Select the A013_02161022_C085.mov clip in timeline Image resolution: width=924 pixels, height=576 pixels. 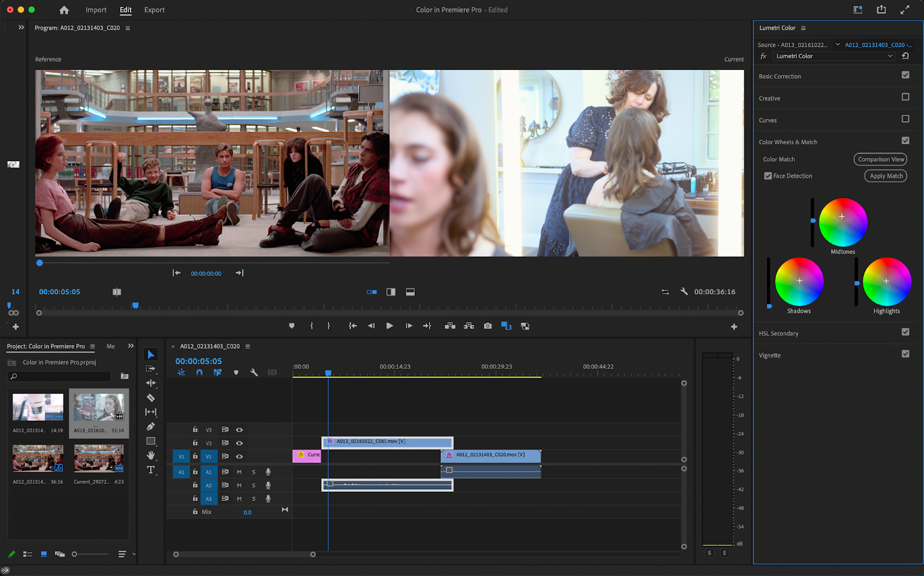click(388, 442)
